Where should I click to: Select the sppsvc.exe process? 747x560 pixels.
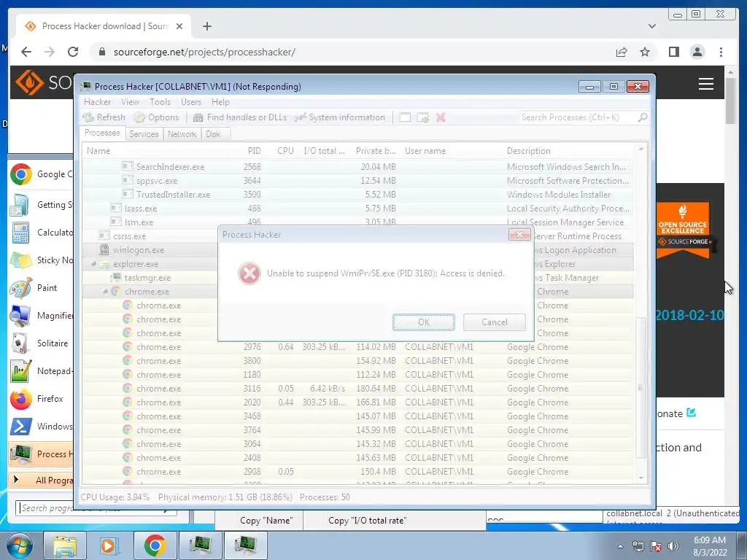[x=357, y=181]
